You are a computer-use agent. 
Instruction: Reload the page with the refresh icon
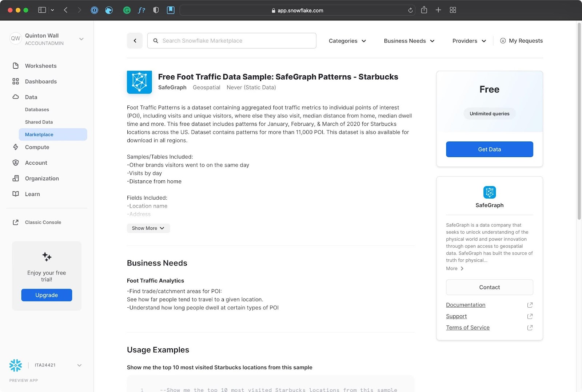[x=410, y=11]
